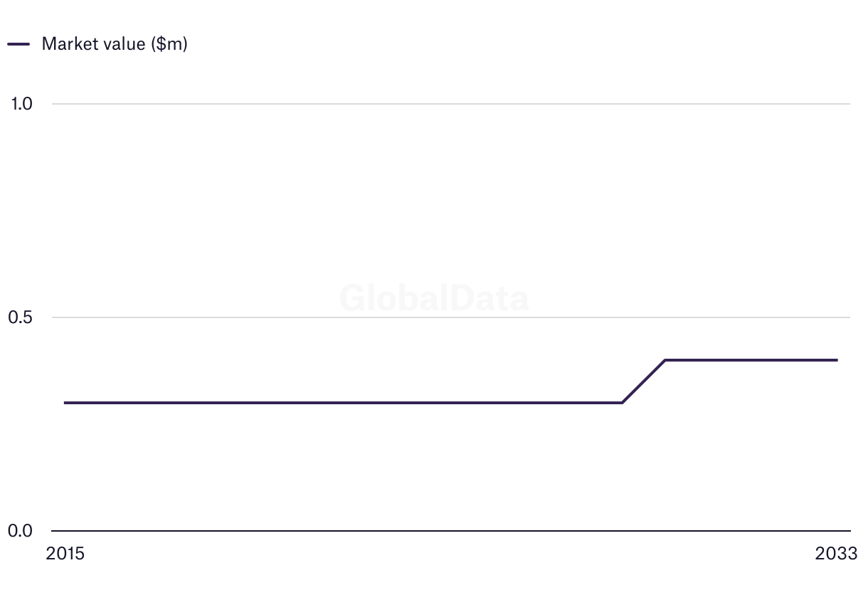Click the rising segment of the line
Image resolution: width=868 pixels, height=595 pixels.
click(644, 381)
